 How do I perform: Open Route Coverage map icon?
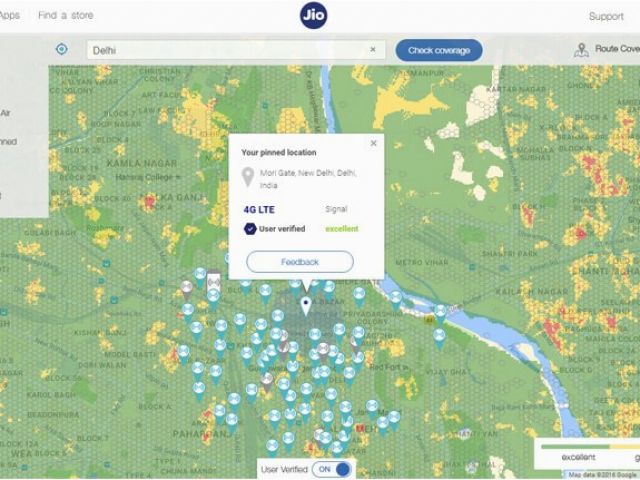pyautogui.click(x=581, y=50)
